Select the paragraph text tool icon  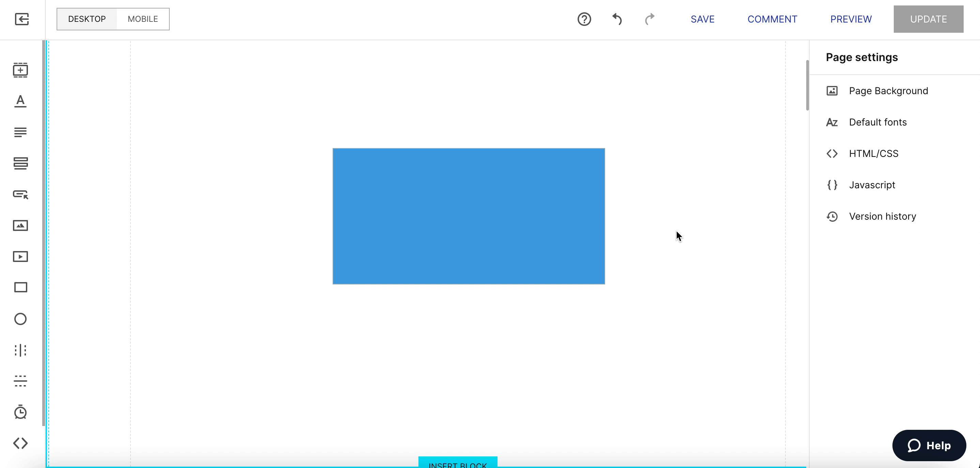(x=20, y=132)
